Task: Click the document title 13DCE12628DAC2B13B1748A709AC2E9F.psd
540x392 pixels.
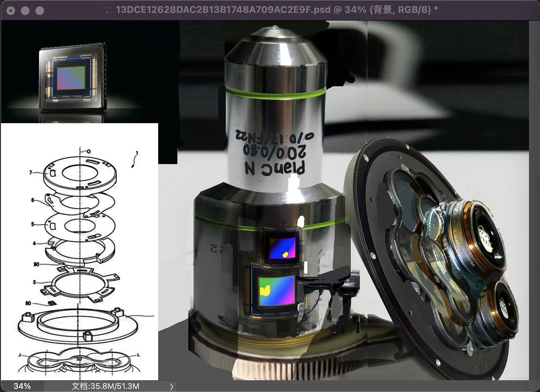Action: [x=223, y=10]
